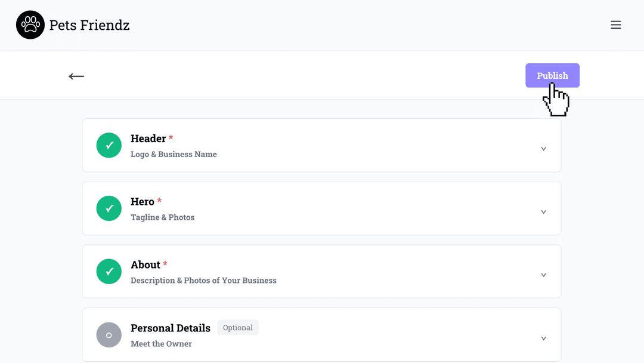Image resolution: width=644 pixels, height=363 pixels.
Task: Expand the Header section chevron
Action: (x=543, y=149)
